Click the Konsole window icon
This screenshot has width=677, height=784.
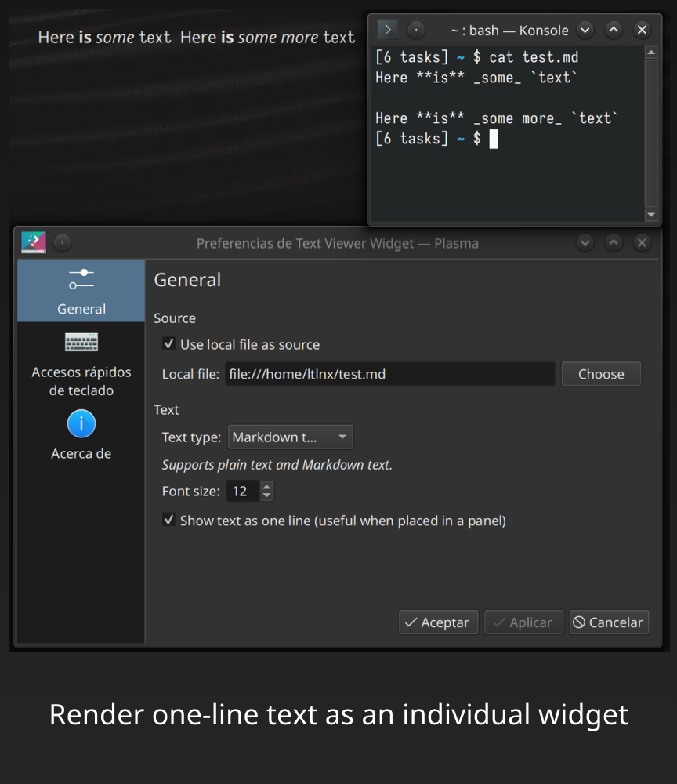387,29
